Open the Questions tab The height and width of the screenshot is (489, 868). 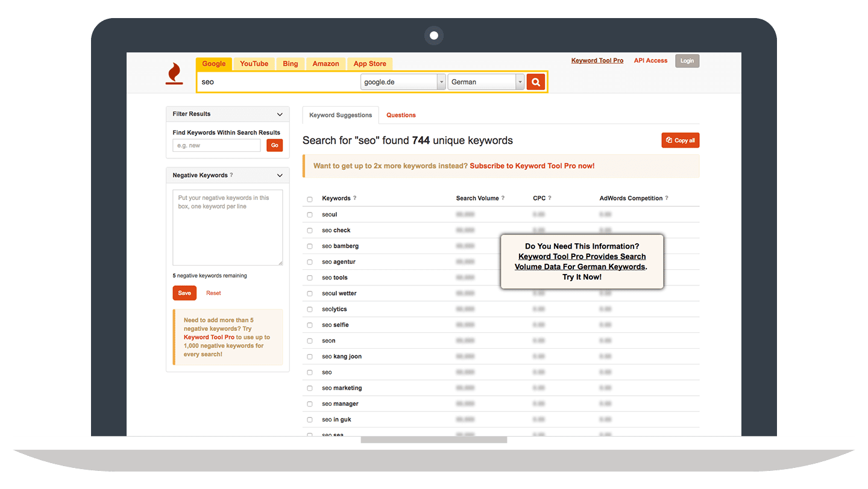click(401, 115)
